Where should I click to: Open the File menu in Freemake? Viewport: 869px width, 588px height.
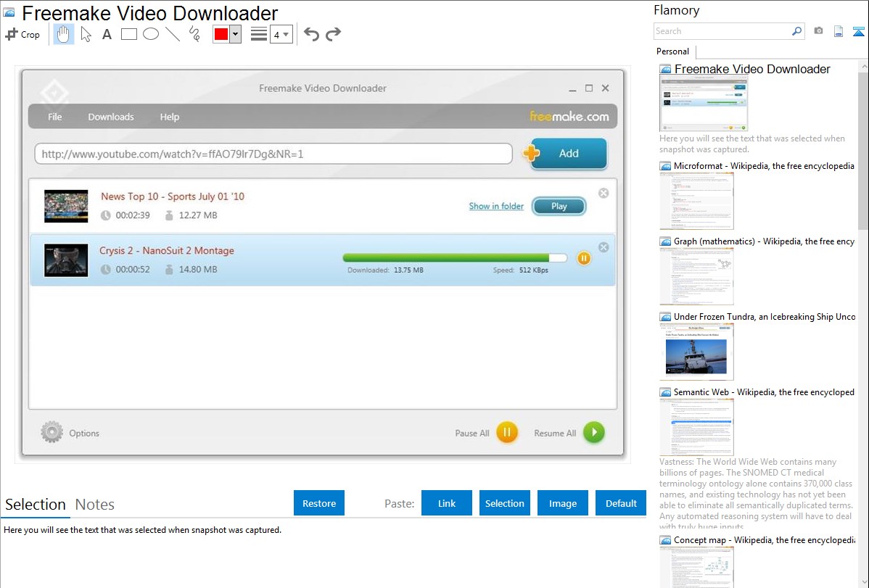(x=55, y=117)
